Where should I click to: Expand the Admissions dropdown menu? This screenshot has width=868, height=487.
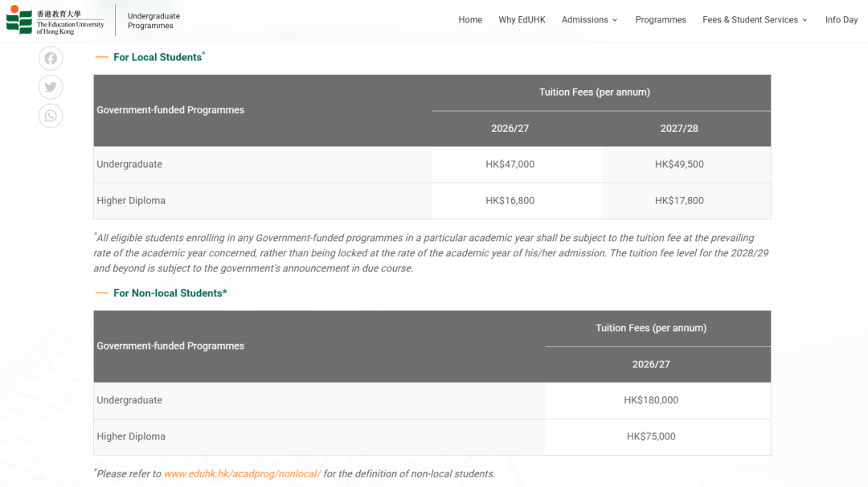coord(589,20)
